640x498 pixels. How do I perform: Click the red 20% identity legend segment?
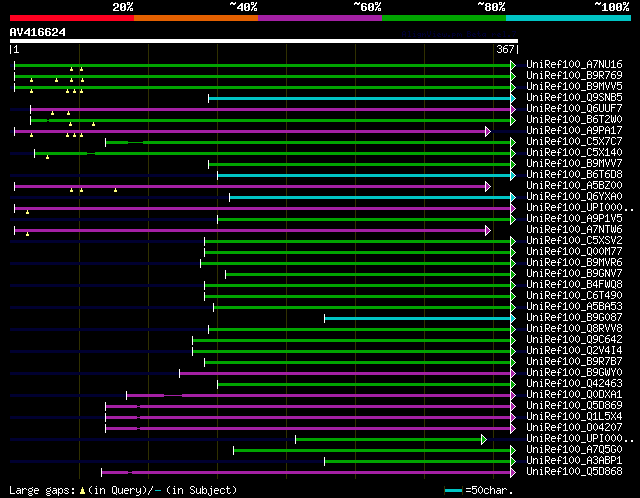pyautogui.click(x=72, y=18)
